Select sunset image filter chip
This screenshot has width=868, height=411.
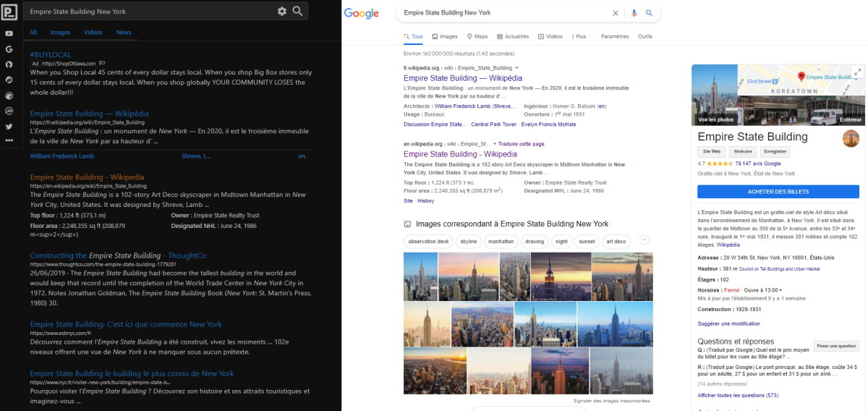[x=587, y=241]
